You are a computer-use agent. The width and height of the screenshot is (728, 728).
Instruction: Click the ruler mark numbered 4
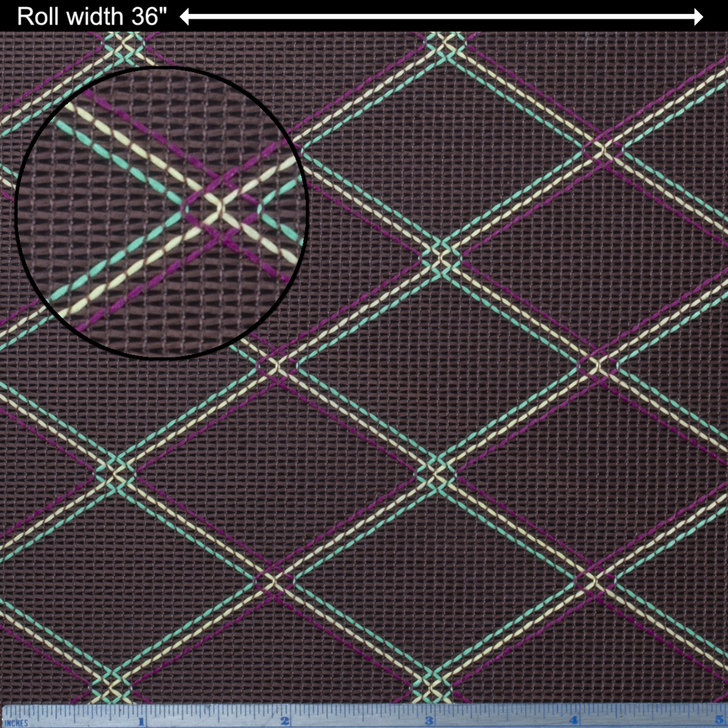coord(574,720)
